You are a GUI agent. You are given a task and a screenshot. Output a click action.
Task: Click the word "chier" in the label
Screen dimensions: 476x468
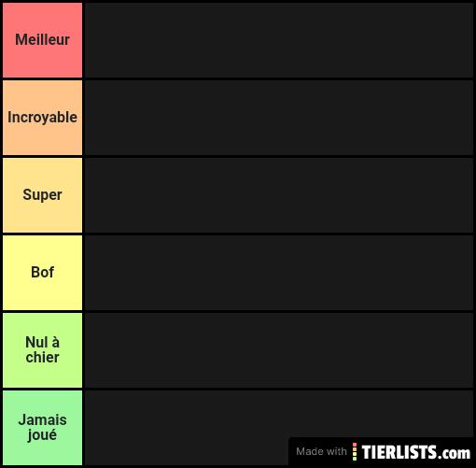[43, 358]
